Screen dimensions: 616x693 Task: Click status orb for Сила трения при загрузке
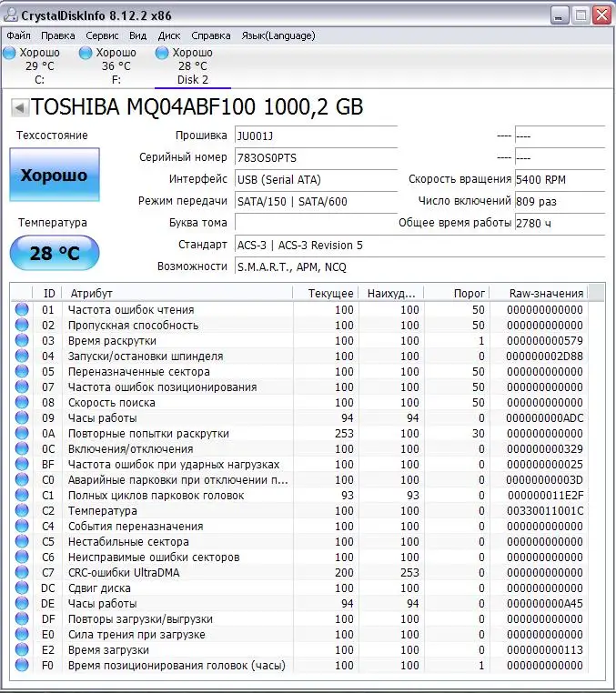point(22,634)
